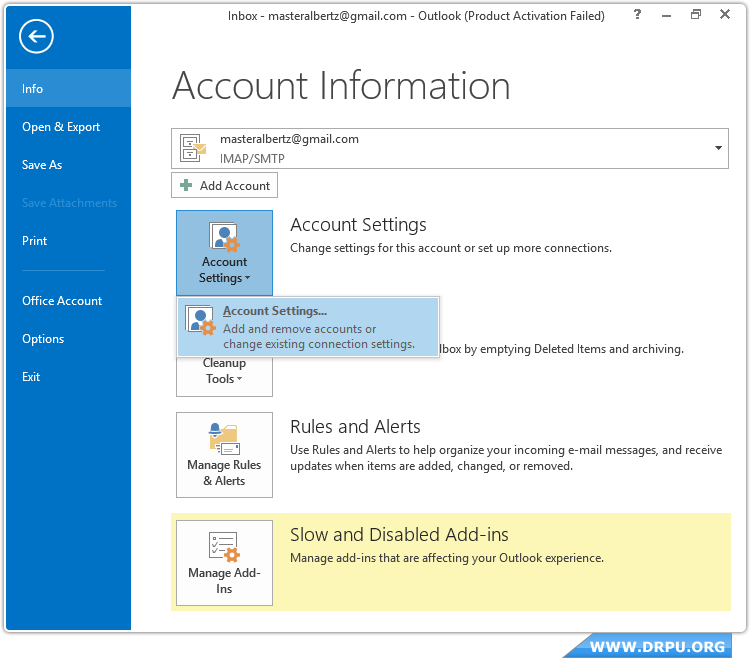Click the account mailbox icon beside masteralbertz@gmail.com
Screen dimensions: 750x666
pyautogui.click(x=192, y=148)
